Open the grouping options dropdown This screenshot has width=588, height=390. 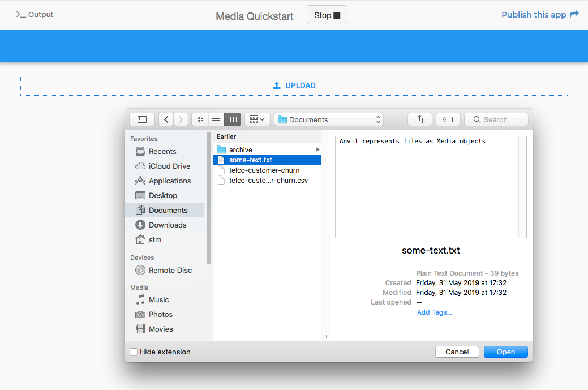(x=257, y=119)
